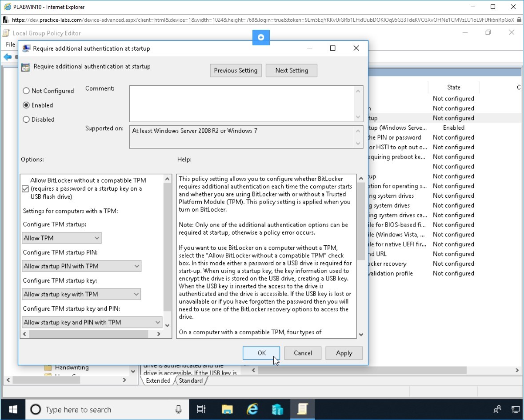Launch Internet Explorer from taskbar
The image size is (524, 420).
click(x=252, y=409)
